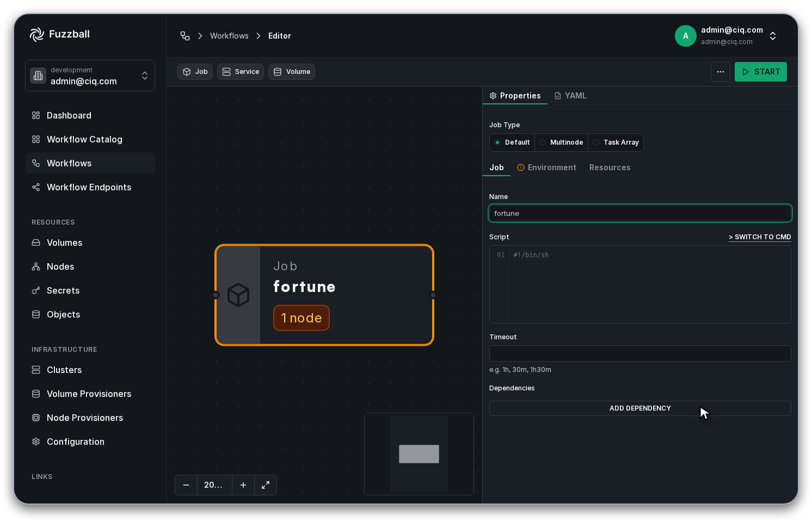
Task: Click the admin avatar circle
Action: pos(686,36)
